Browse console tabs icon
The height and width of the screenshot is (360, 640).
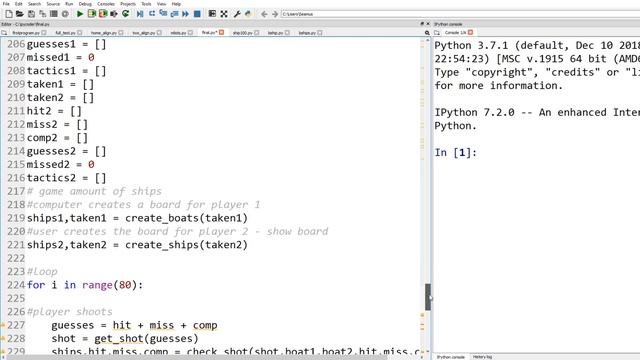pyautogui.click(x=437, y=33)
